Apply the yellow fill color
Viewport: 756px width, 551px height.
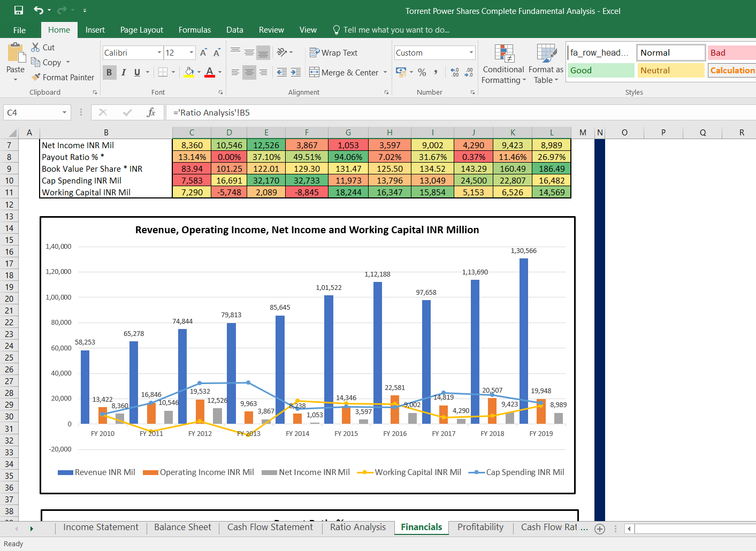pos(189,72)
